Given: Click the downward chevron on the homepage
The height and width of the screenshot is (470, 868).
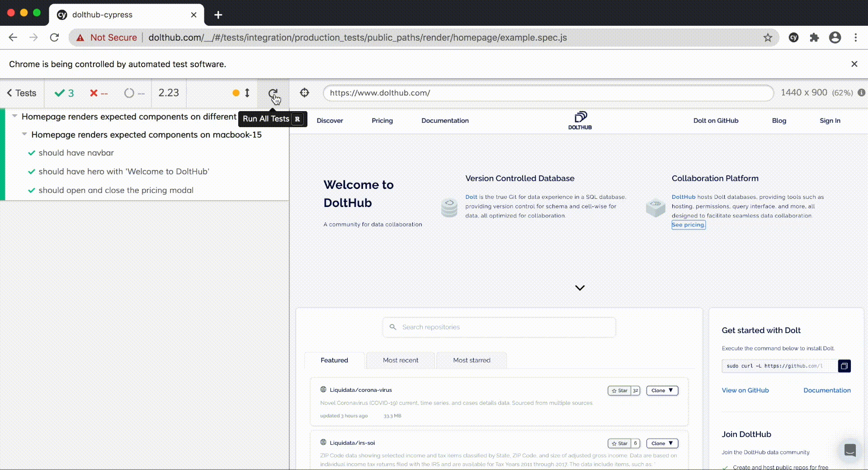Looking at the screenshot, I should click(579, 288).
